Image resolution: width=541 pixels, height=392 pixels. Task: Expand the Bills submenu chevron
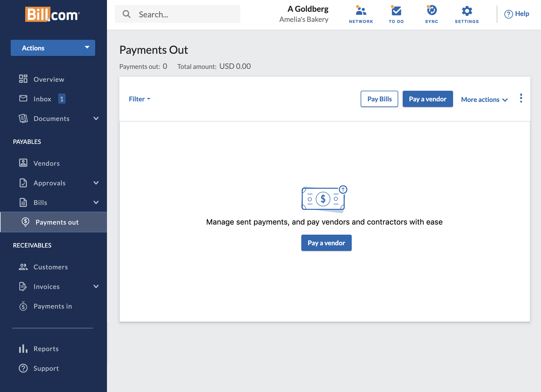(96, 202)
